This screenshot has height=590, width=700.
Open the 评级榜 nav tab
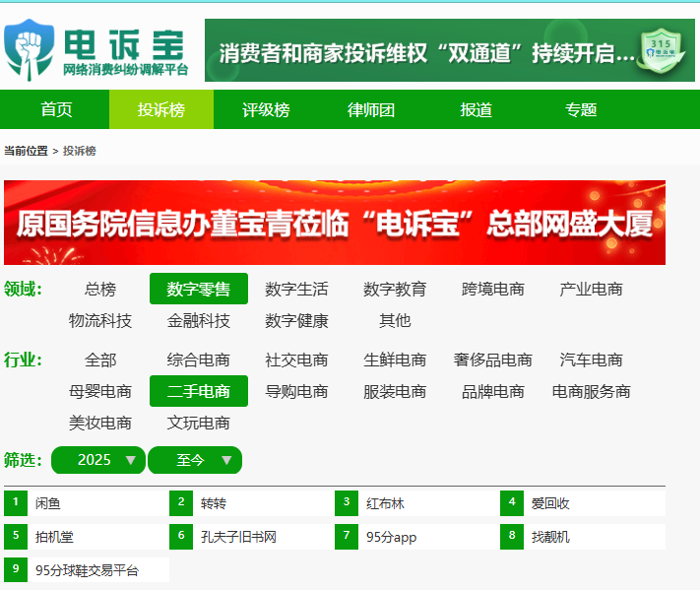266,109
